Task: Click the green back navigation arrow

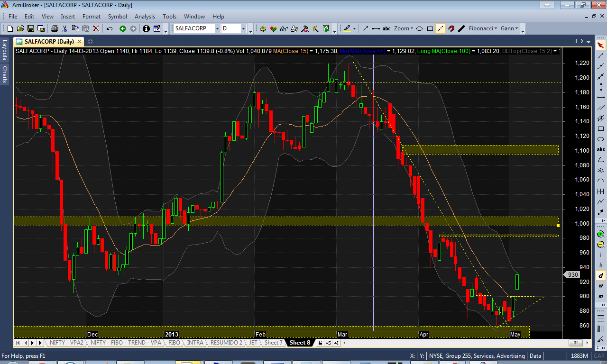Action: [x=123, y=28]
